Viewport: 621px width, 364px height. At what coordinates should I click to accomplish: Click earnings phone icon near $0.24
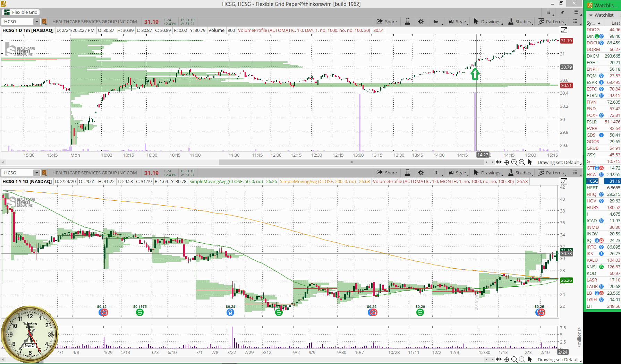pos(230,312)
